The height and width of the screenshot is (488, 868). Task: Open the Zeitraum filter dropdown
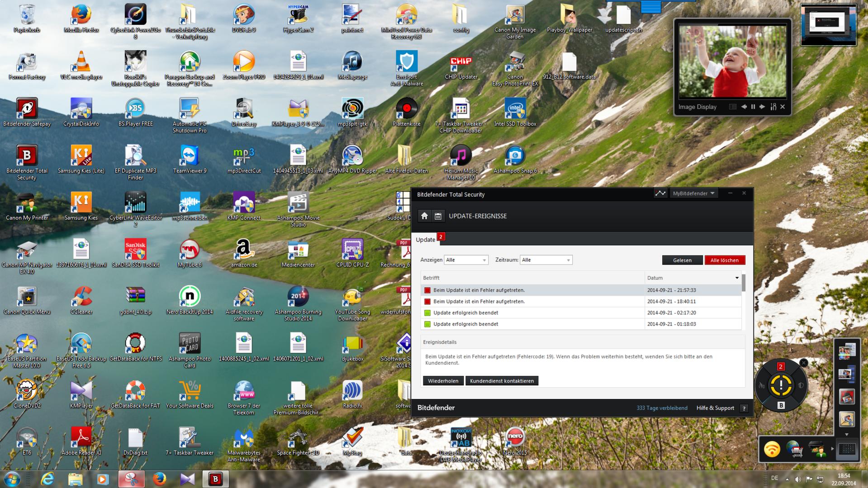pyautogui.click(x=546, y=260)
